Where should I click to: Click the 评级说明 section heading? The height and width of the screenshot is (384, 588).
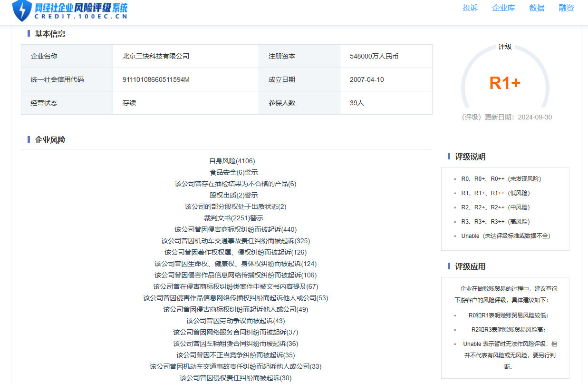point(470,157)
